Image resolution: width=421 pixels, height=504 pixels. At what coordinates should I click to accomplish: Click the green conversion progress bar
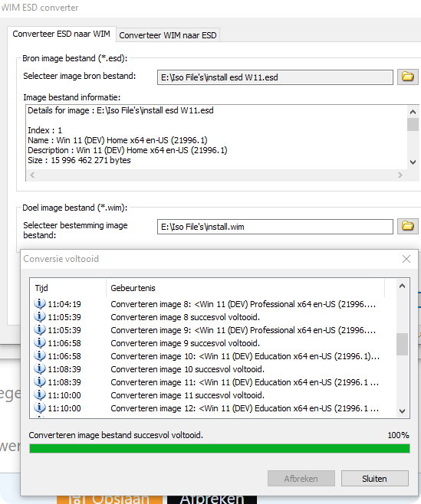pos(219,448)
